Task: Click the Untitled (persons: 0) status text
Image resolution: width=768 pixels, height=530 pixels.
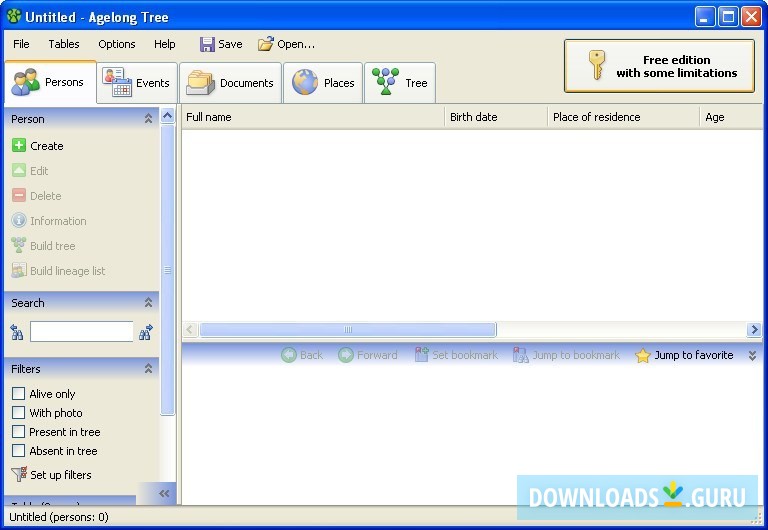Action: click(59, 517)
